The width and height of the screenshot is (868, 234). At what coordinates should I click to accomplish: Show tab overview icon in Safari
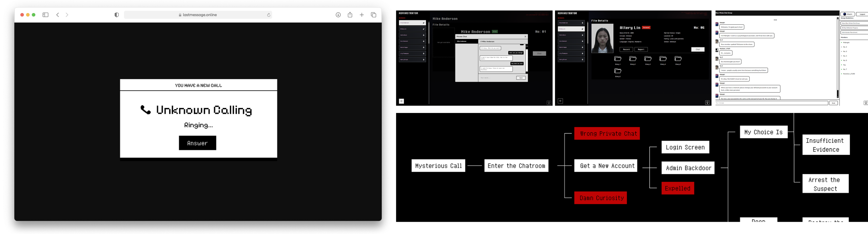374,15
